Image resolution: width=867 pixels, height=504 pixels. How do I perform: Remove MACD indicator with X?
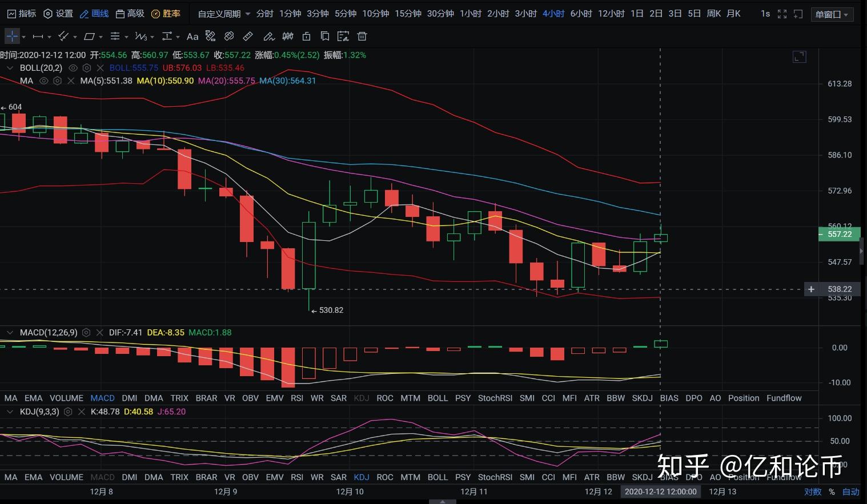[100, 333]
